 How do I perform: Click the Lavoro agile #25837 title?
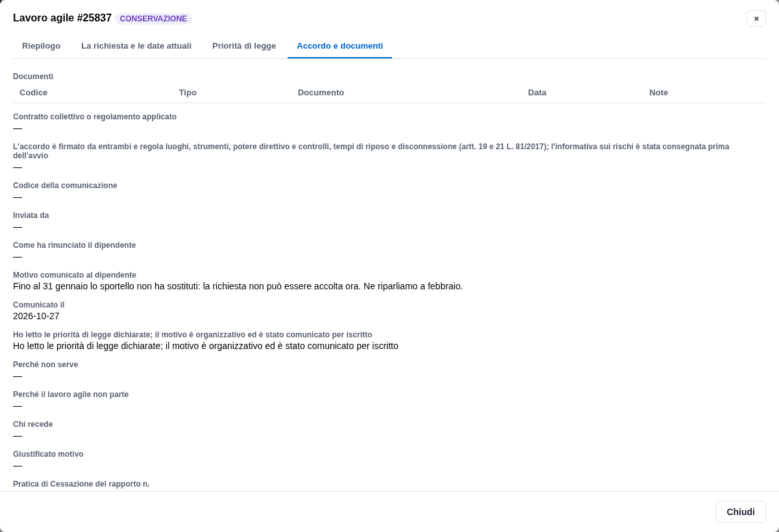(x=62, y=18)
